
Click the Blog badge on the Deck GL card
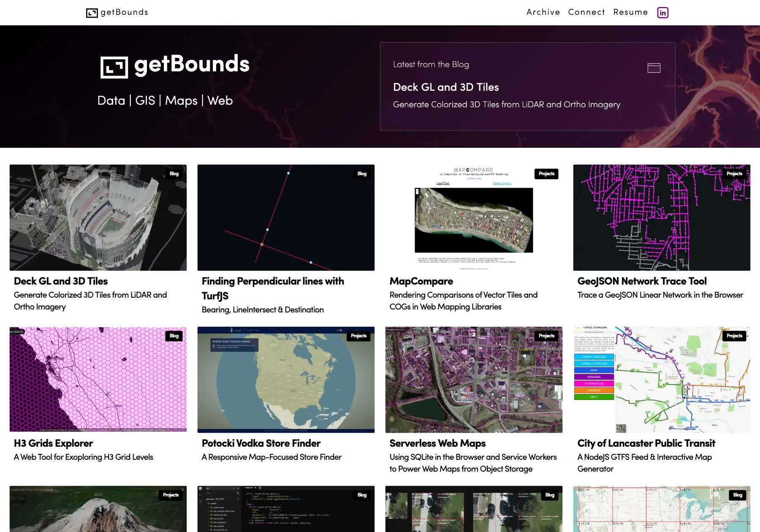pyautogui.click(x=174, y=174)
